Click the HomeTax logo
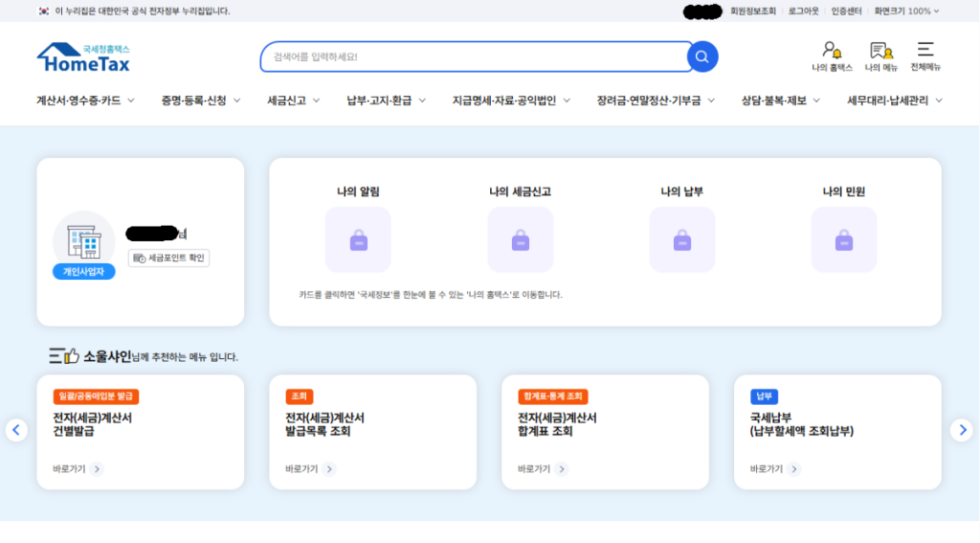Screen dimensions: 980x543 (83, 57)
